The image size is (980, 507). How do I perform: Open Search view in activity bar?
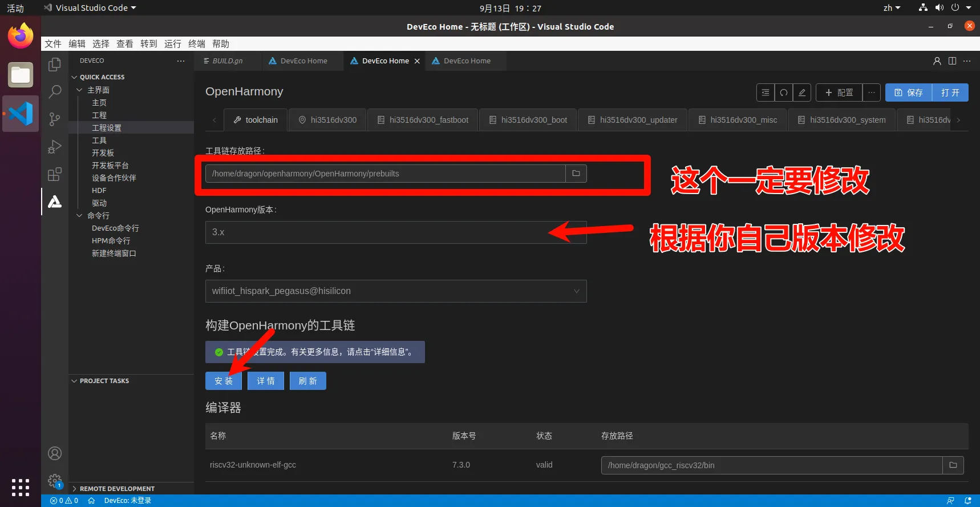(55, 91)
